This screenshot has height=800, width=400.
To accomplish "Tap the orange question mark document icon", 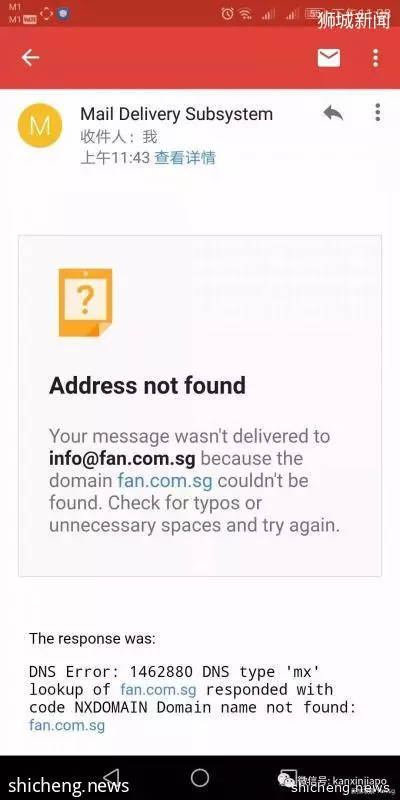I will click(x=85, y=303).
